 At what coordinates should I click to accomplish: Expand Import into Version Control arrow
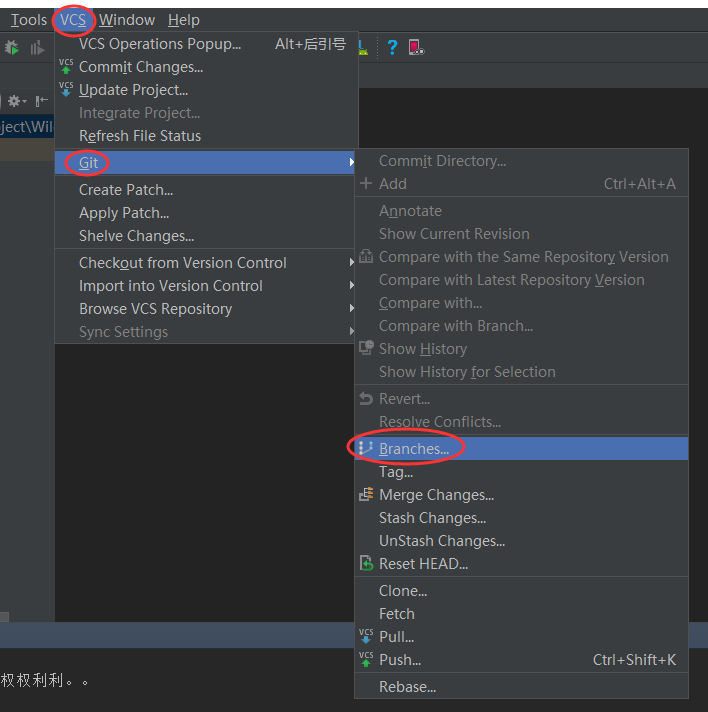pyautogui.click(x=351, y=285)
